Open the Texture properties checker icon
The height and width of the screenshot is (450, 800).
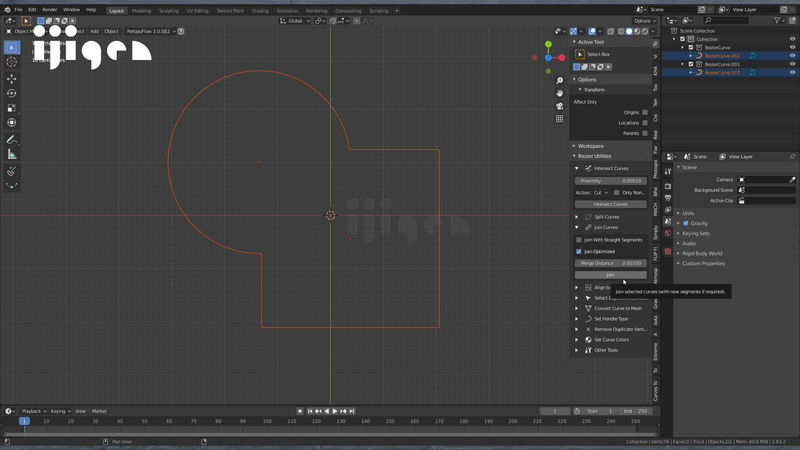(668, 252)
